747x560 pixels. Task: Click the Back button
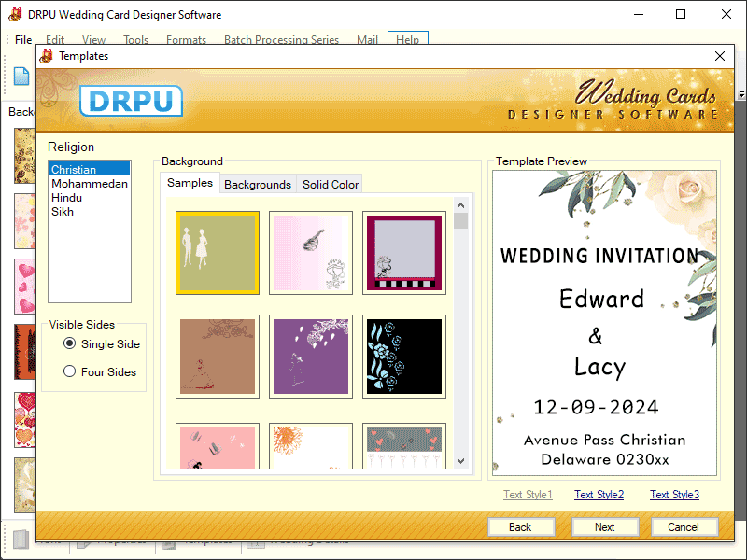click(521, 526)
